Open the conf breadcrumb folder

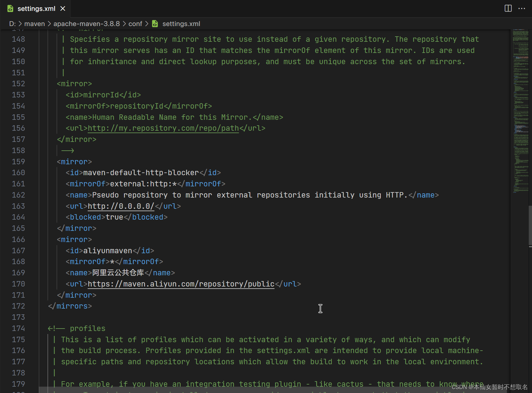[135, 24]
